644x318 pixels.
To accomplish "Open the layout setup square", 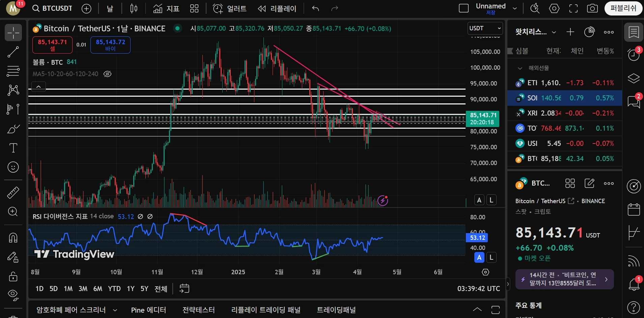I will pyautogui.click(x=464, y=8).
